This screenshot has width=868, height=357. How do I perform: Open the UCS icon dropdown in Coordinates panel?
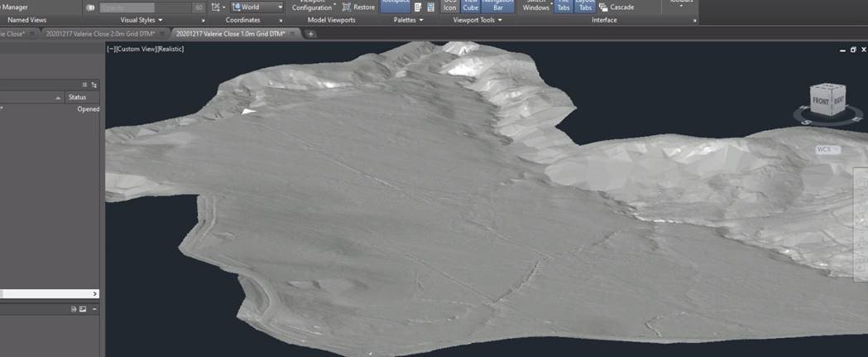[x=218, y=7]
